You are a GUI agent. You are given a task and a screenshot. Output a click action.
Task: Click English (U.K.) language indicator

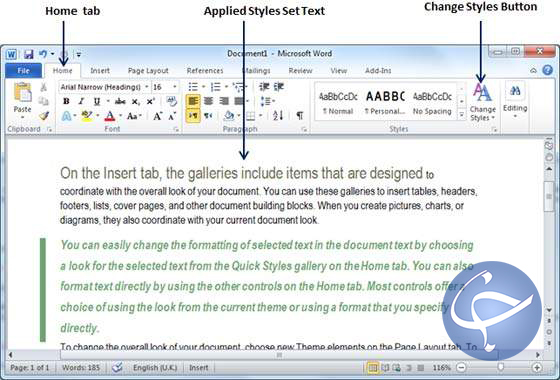click(155, 367)
